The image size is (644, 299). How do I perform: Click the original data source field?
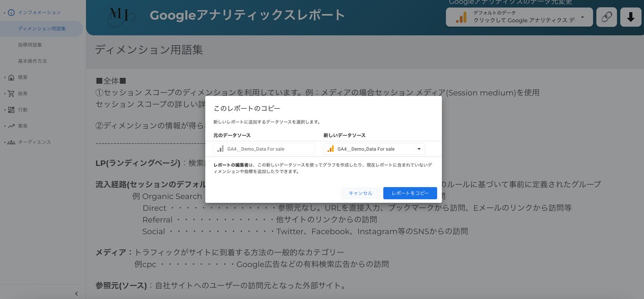[x=264, y=149]
